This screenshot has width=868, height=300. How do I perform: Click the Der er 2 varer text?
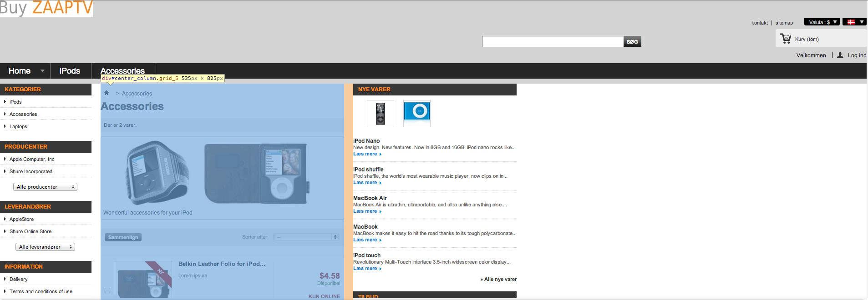[120, 125]
